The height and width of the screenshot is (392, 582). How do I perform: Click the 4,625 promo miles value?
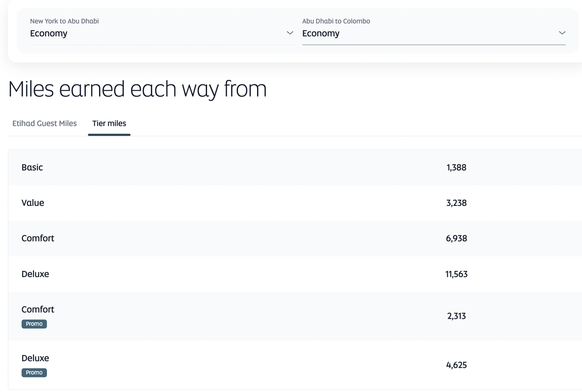pyautogui.click(x=456, y=365)
